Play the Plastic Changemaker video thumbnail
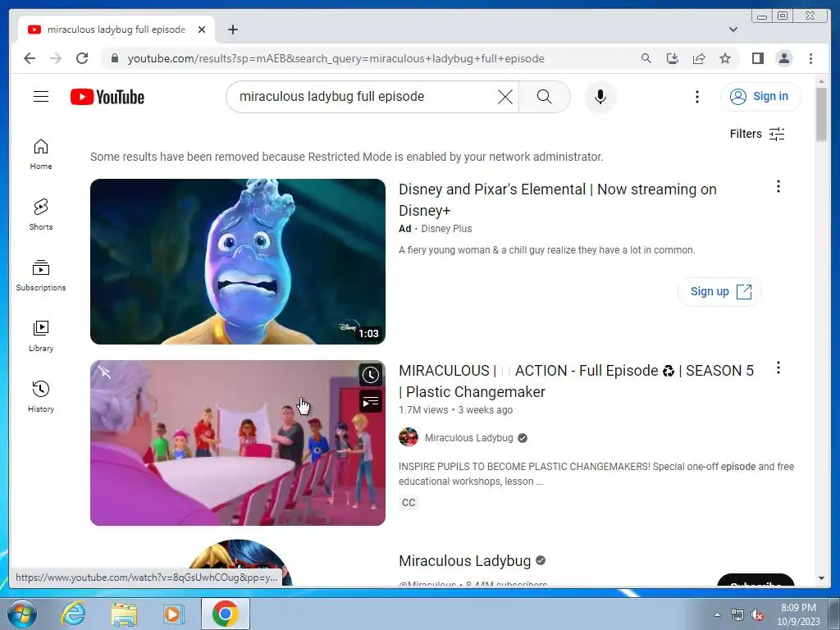The height and width of the screenshot is (630, 840). tap(238, 442)
